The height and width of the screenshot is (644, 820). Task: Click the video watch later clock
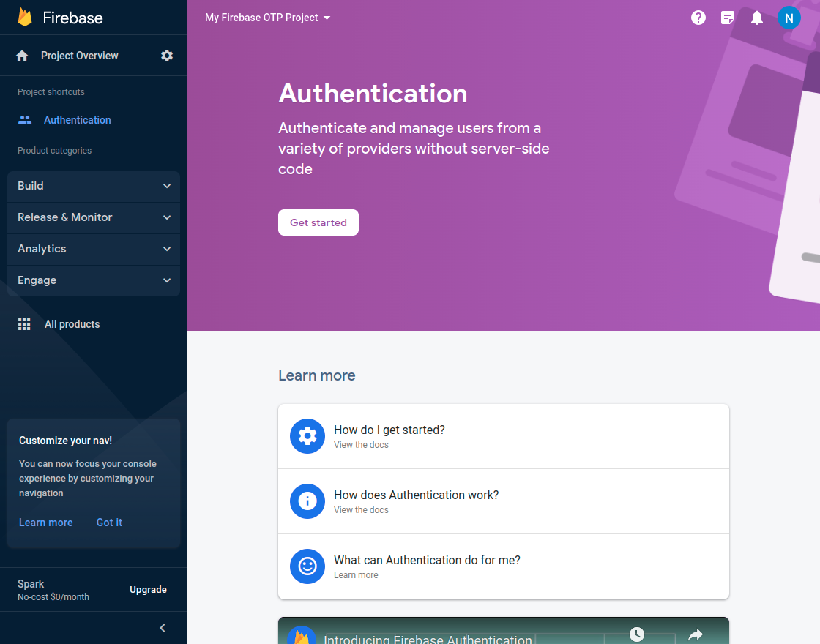[x=636, y=634]
